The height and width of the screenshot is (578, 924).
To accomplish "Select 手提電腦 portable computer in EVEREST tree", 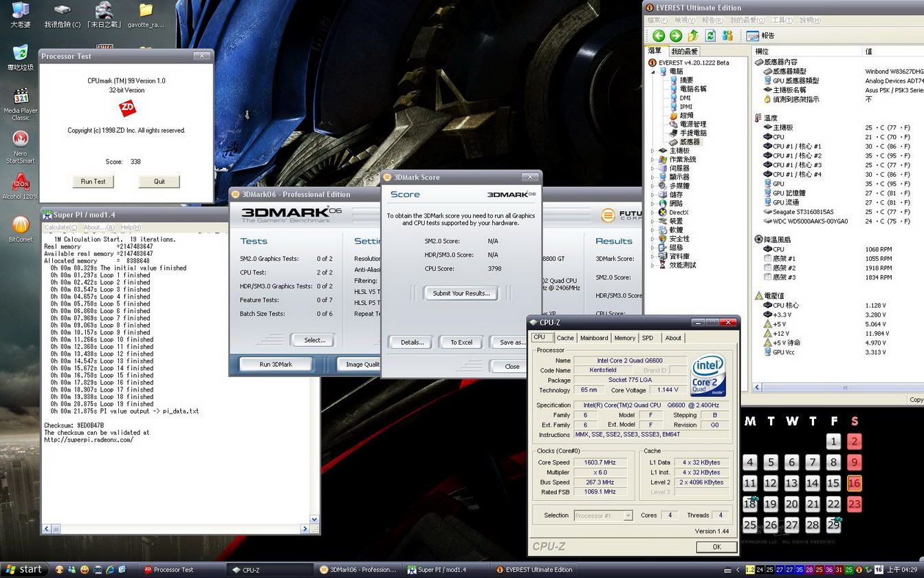I will [687, 133].
